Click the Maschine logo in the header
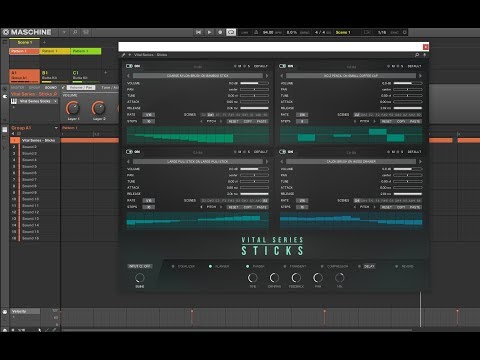The image size is (480, 360). tap(27, 32)
